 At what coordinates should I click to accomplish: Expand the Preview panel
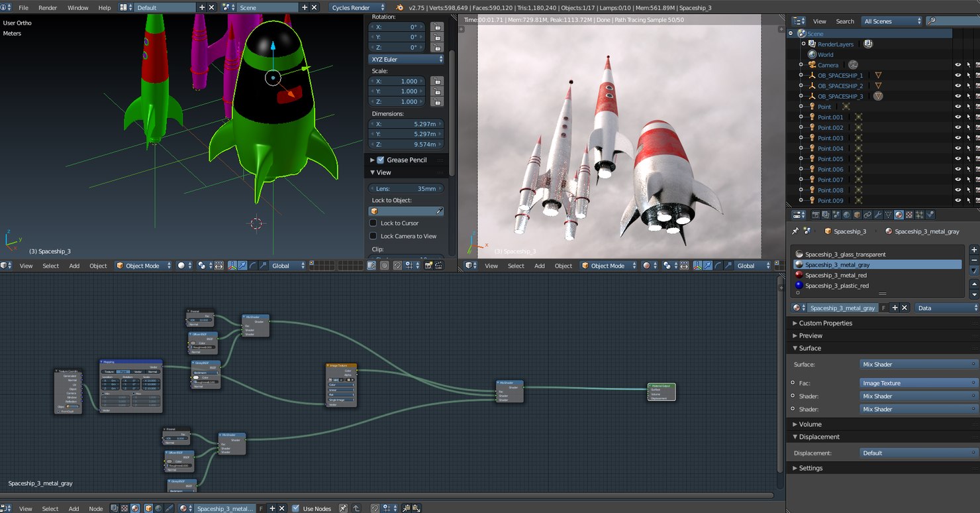(x=810, y=335)
